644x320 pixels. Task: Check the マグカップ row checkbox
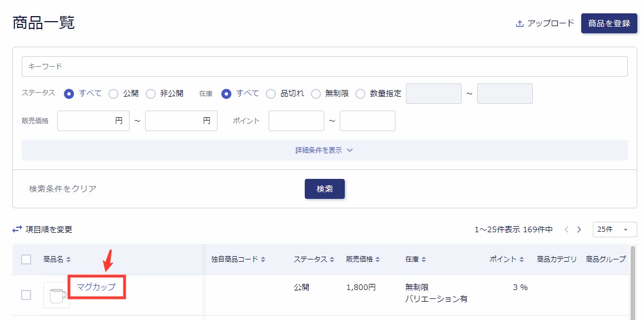26,295
